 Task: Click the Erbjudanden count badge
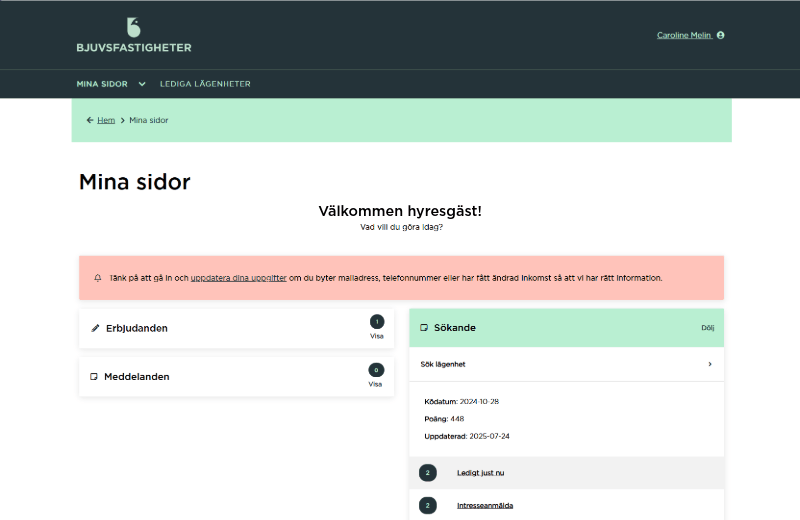377,322
